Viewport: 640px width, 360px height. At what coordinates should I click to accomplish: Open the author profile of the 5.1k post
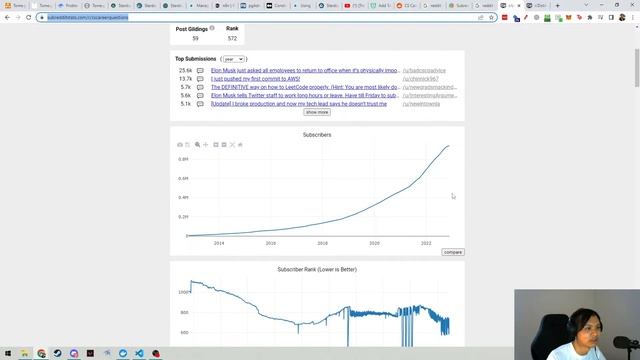[x=421, y=104]
